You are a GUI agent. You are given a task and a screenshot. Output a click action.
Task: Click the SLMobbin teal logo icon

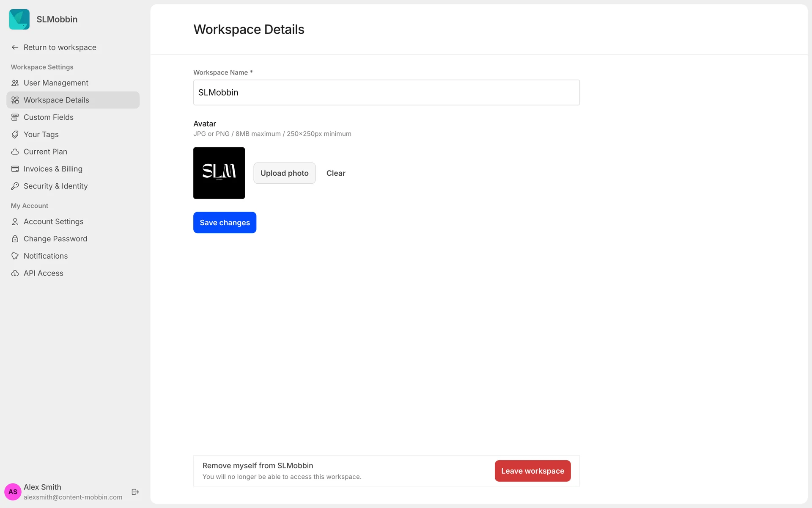19,19
